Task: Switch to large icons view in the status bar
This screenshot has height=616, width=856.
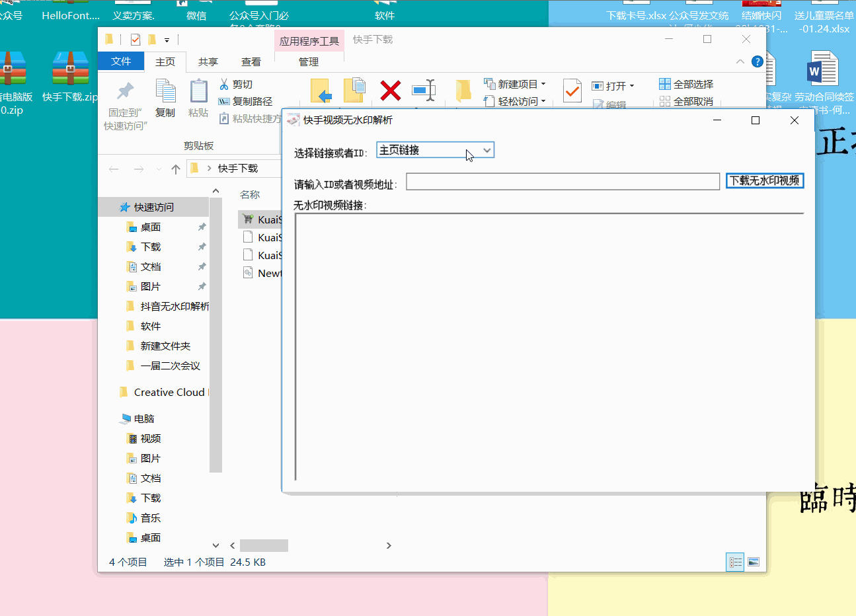Action: (753, 562)
